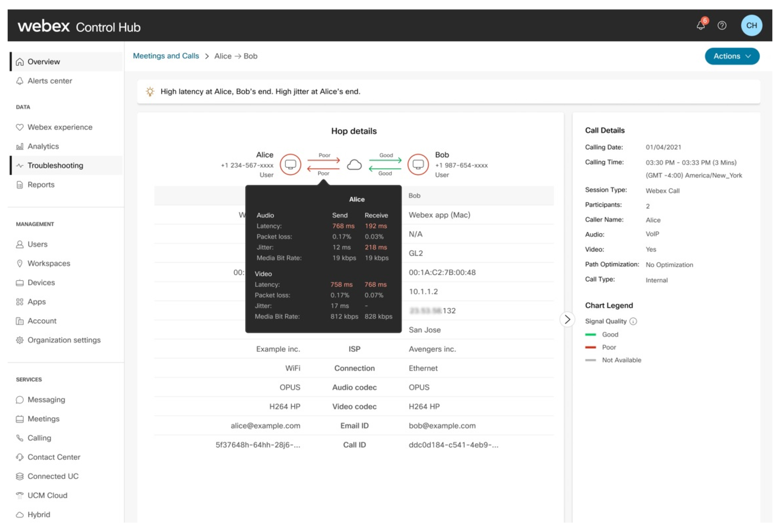Click the Contact Center headset icon
This screenshot has width=780, height=532.
tap(20, 457)
